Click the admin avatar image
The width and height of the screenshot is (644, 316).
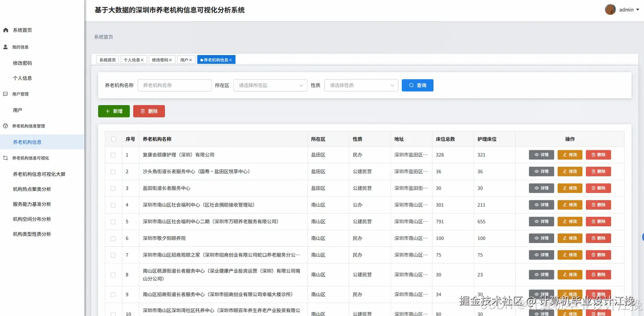(x=610, y=9)
